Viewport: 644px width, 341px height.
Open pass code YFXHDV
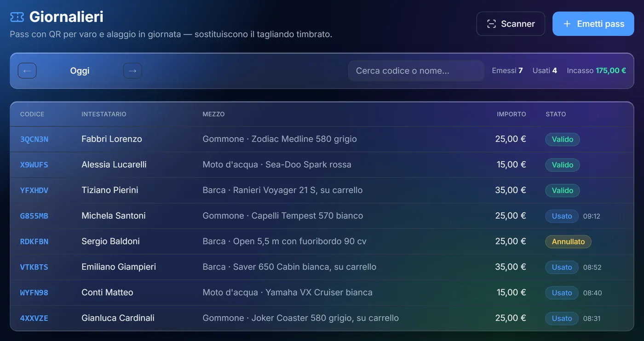point(34,190)
